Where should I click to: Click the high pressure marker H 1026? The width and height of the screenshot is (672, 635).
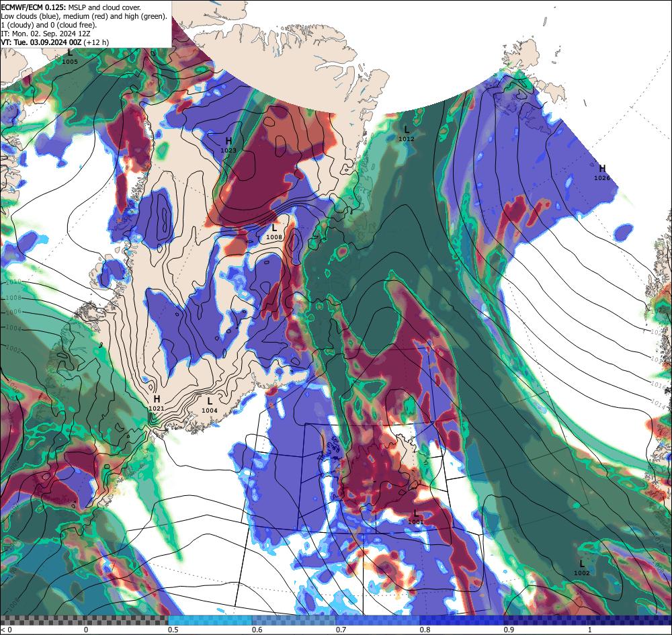[601, 172]
